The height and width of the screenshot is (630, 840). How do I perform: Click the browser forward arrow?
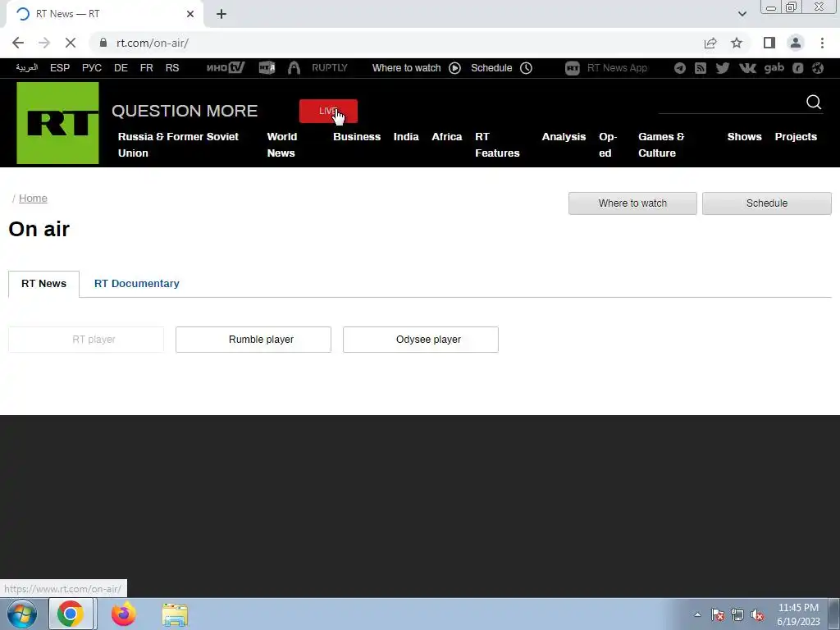[x=44, y=43]
